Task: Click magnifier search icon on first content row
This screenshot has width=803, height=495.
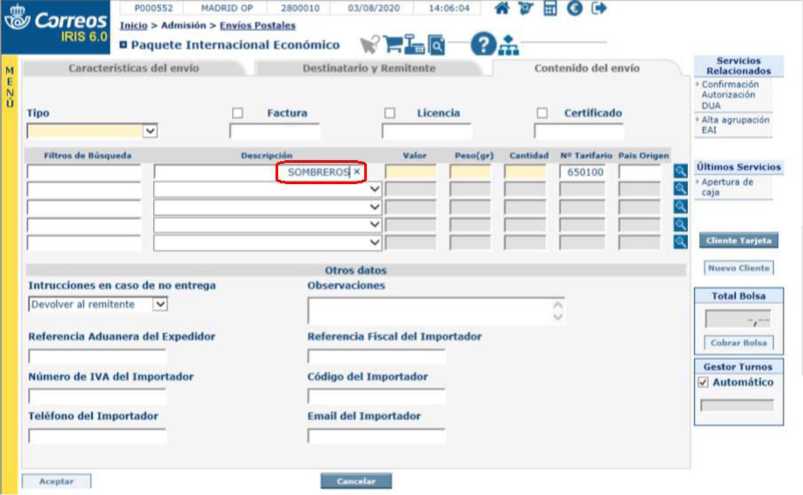Action: [680, 172]
